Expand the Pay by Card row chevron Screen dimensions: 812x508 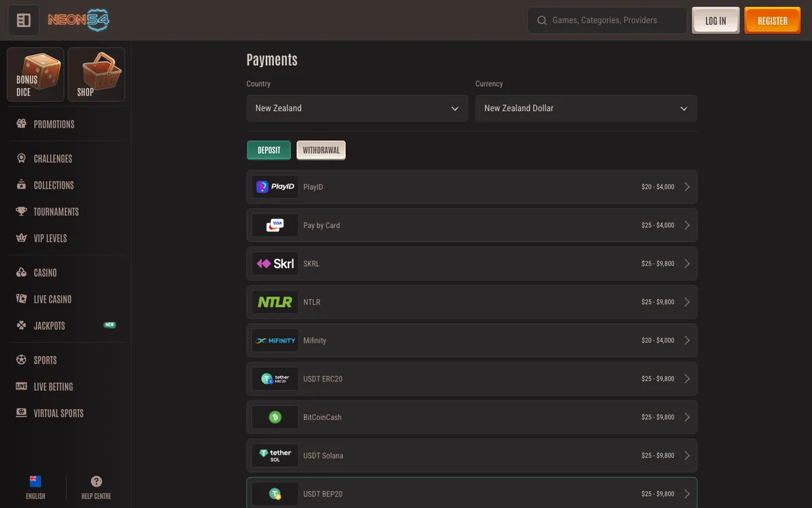pyautogui.click(x=687, y=225)
